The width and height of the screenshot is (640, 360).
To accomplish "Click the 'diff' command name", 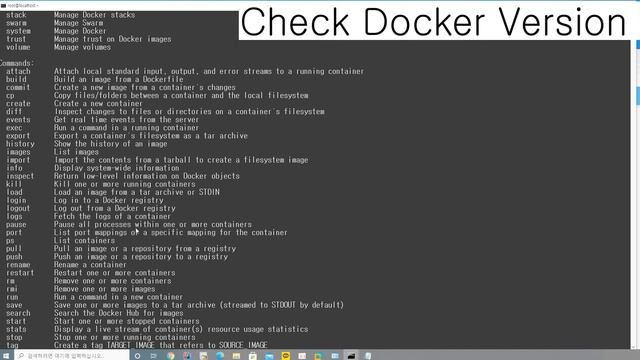I will tap(14, 111).
